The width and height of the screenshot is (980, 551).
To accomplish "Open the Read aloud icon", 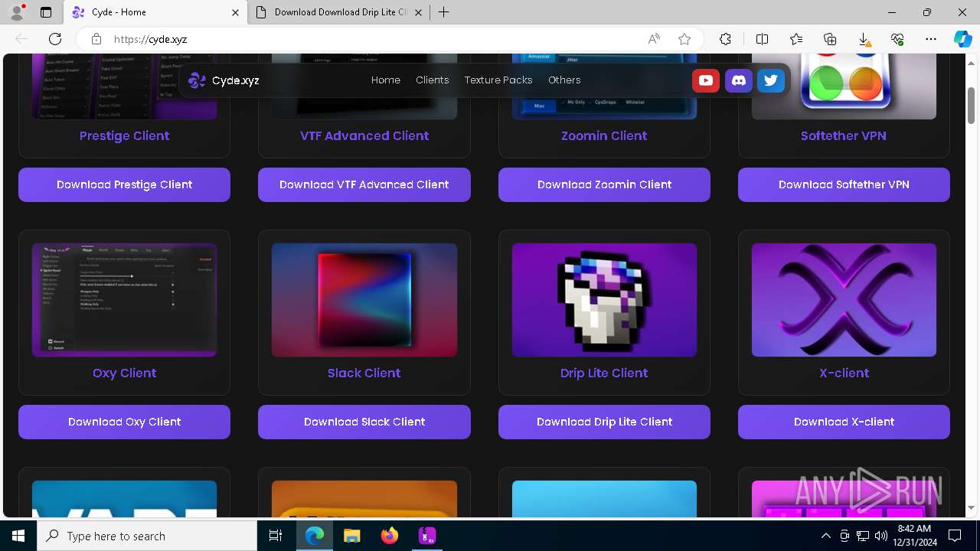I will (x=654, y=39).
